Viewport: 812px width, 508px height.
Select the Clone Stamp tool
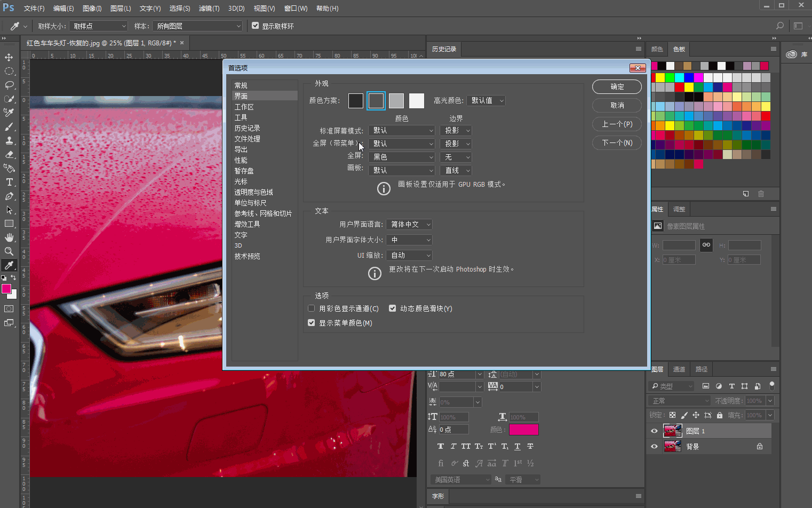click(9, 140)
